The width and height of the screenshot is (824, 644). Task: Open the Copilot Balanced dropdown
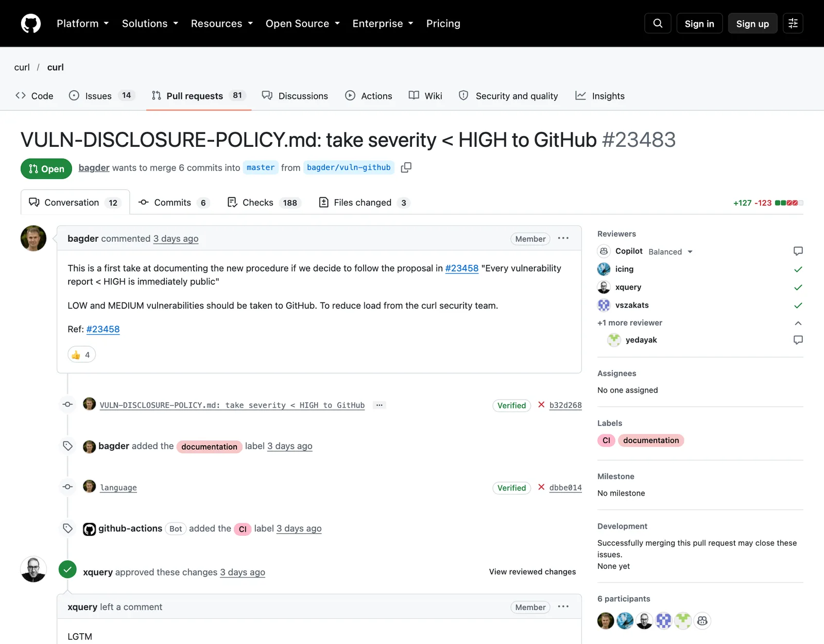coord(671,252)
